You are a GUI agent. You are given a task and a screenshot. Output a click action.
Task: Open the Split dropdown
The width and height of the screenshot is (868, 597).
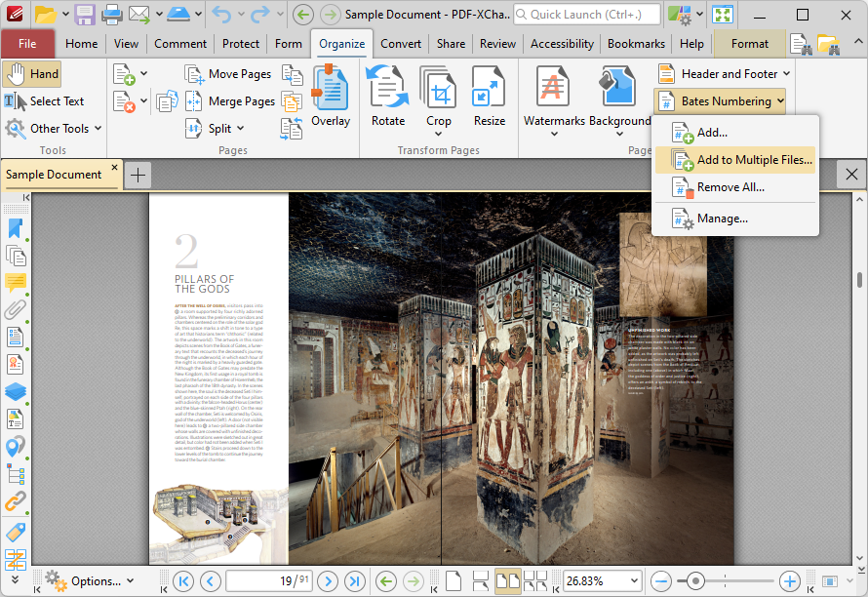point(215,129)
